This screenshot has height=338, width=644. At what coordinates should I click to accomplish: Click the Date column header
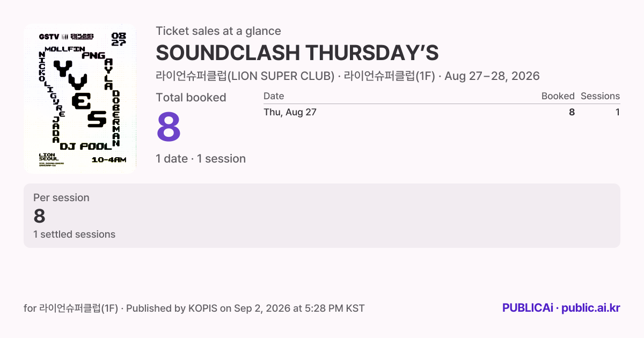[x=274, y=96]
